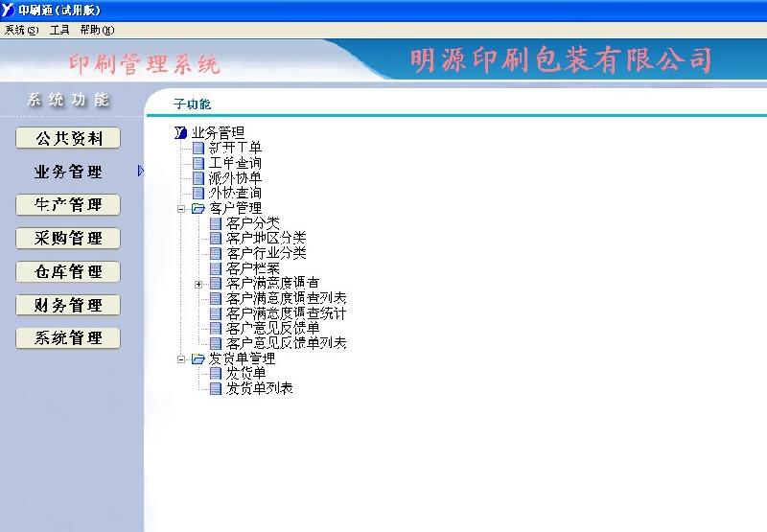Collapse the 发货单管理 tree branch
The height and width of the screenshot is (532, 767).
tap(181, 359)
